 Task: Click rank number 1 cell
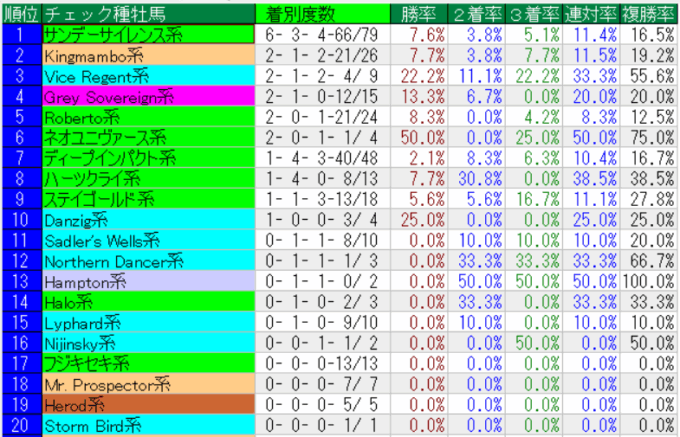(22, 35)
